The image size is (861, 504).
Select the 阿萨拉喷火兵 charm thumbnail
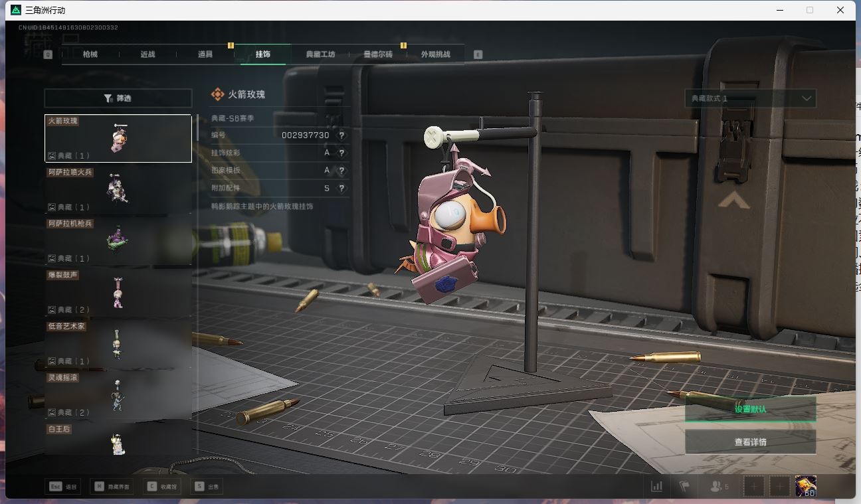118,189
